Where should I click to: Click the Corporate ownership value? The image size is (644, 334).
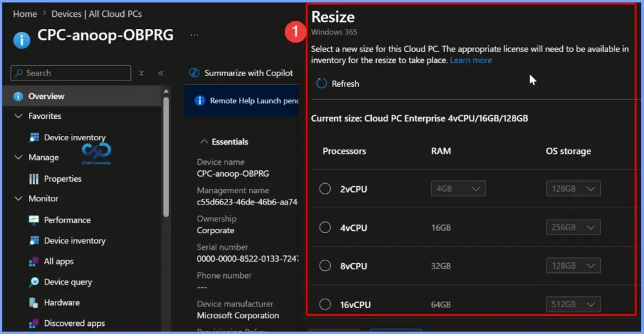216,230
